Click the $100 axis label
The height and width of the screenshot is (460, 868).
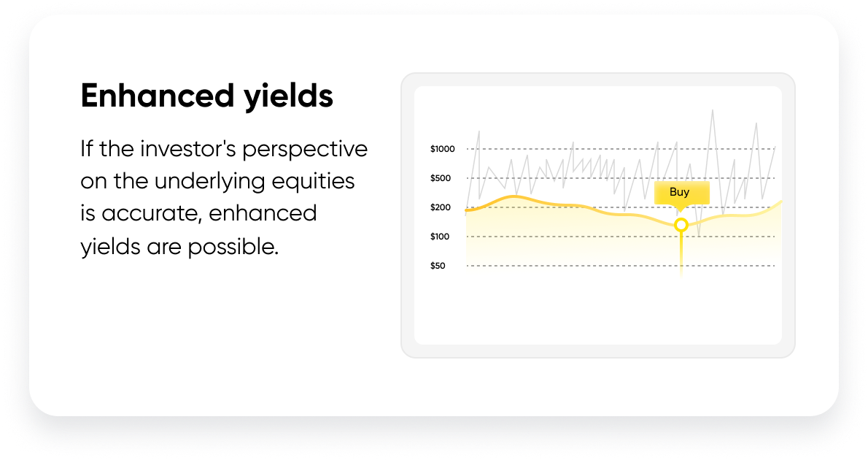pyautogui.click(x=440, y=237)
